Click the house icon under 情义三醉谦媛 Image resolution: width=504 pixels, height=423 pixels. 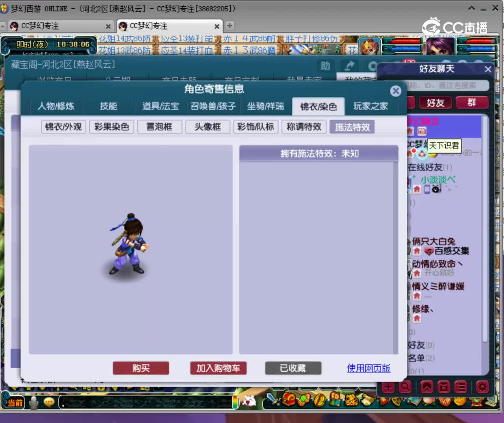417,296
